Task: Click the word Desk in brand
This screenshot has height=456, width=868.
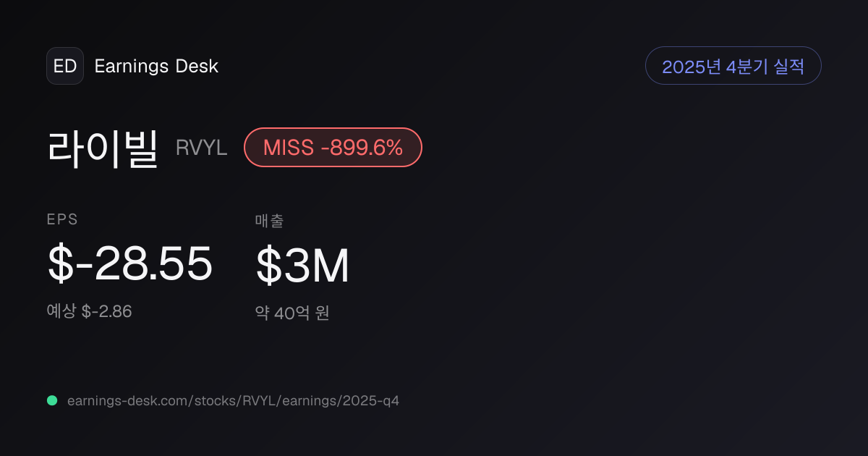Action: coord(197,66)
